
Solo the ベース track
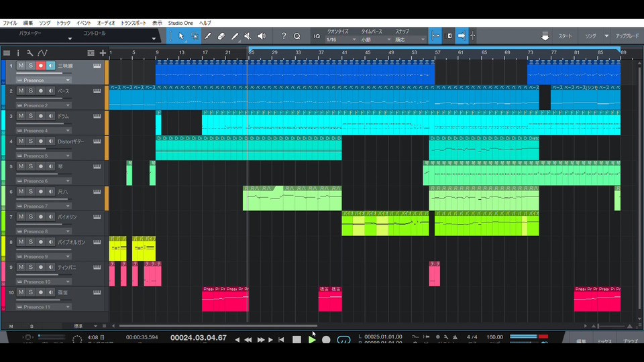31,90
